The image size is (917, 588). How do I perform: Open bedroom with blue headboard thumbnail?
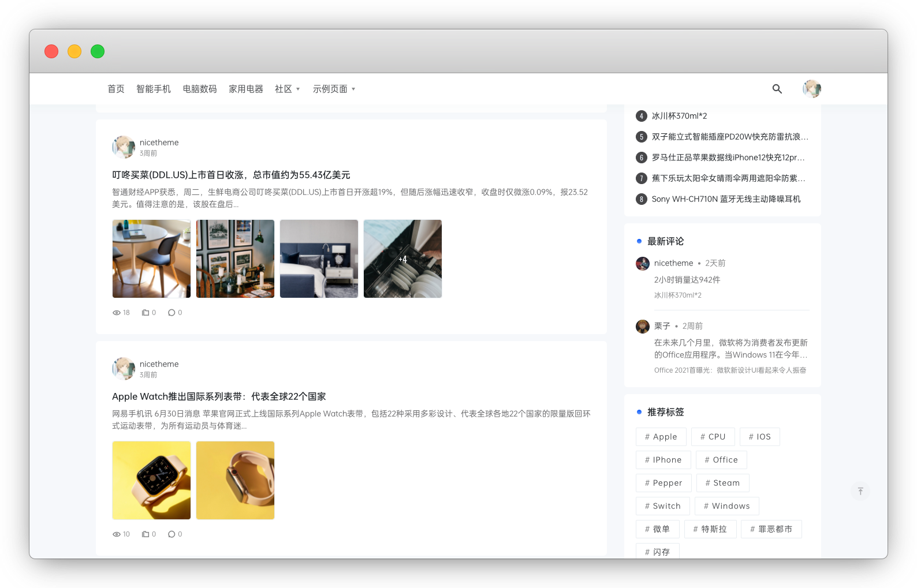click(x=319, y=259)
